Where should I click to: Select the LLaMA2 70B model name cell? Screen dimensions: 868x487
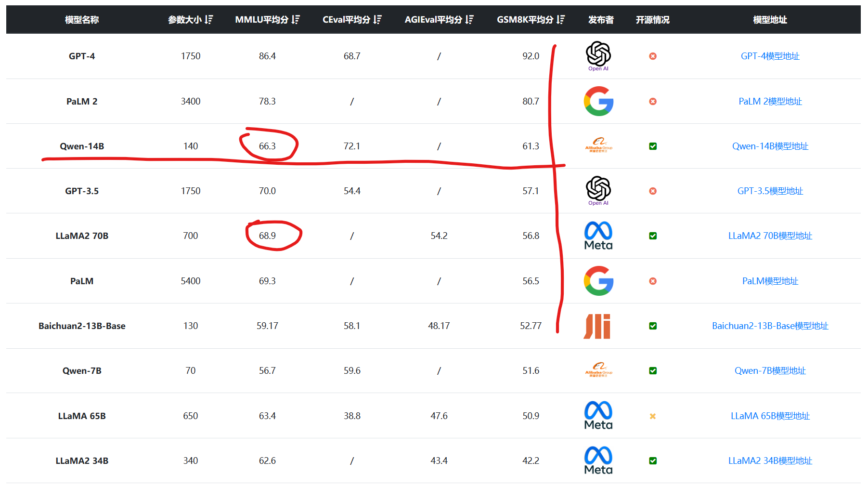tap(82, 236)
